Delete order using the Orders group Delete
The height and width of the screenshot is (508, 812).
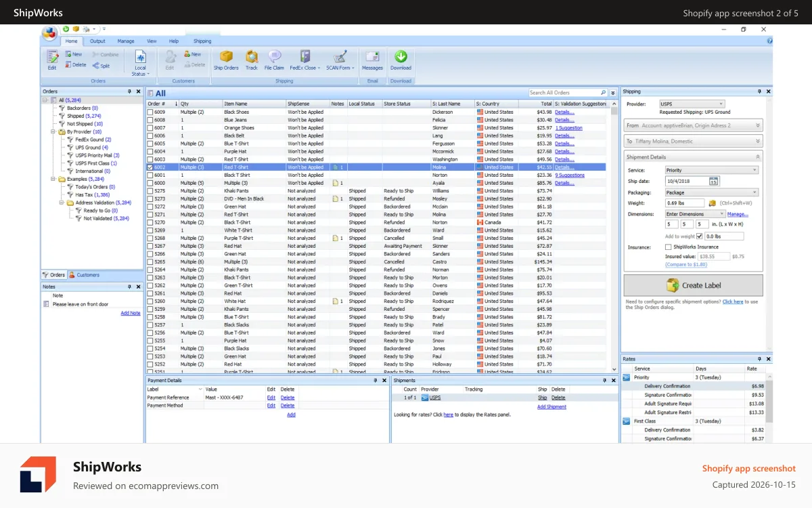[x=76, y=65]
